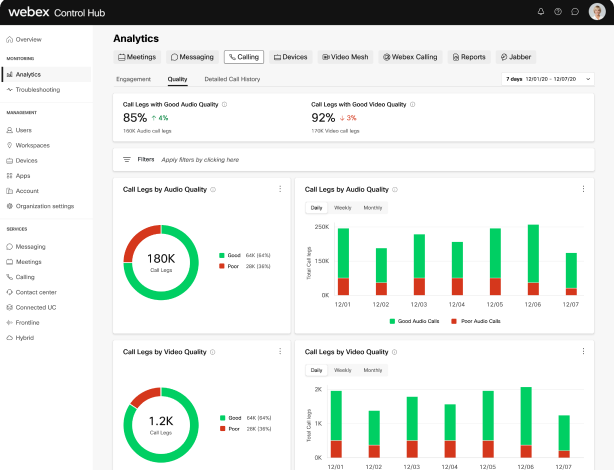Image resolution: width=614 pixels, height=470 pixels.
Task: Show info icon on audio quality bar chart title
Action: point(395,190)
